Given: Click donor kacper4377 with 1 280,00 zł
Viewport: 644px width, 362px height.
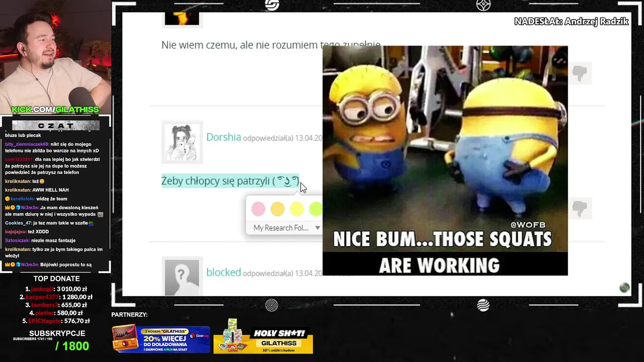Looking at the screenshot, I should (56, 297).
